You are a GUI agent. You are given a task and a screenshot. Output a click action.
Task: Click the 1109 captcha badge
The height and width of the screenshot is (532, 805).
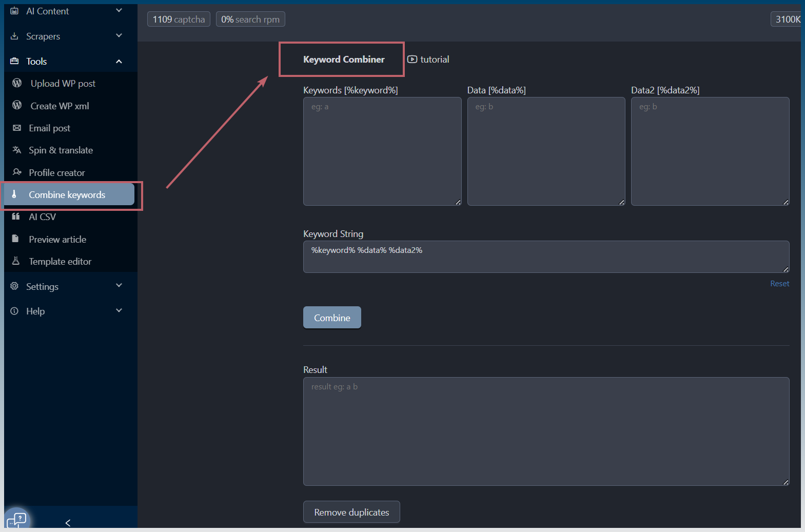[x=179, y=19]
